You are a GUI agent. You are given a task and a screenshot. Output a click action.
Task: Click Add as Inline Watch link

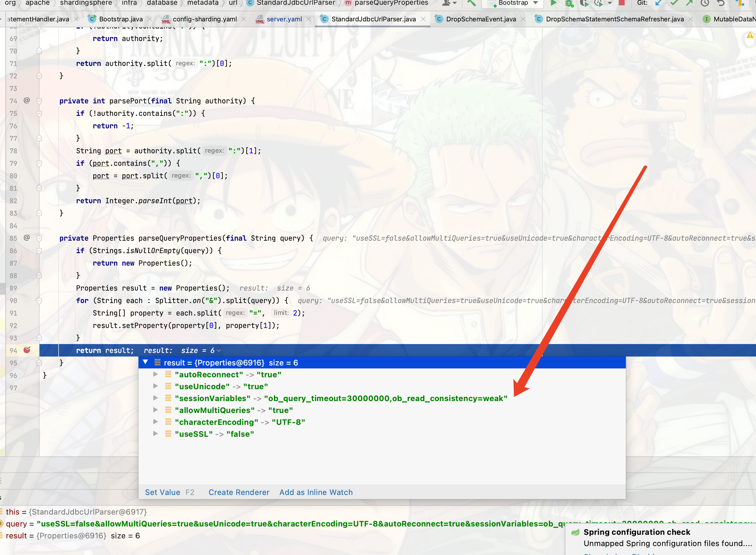316,492
